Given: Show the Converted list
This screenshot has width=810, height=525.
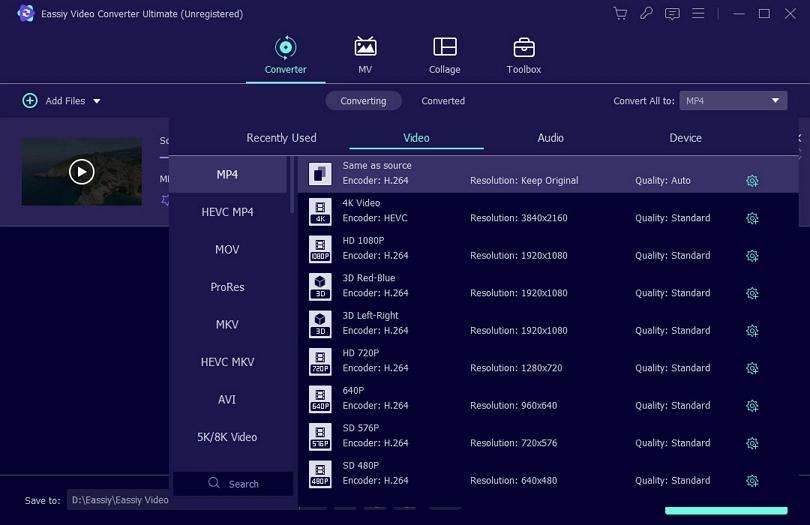Looking at the screenshot, I should tap(443, 101).
